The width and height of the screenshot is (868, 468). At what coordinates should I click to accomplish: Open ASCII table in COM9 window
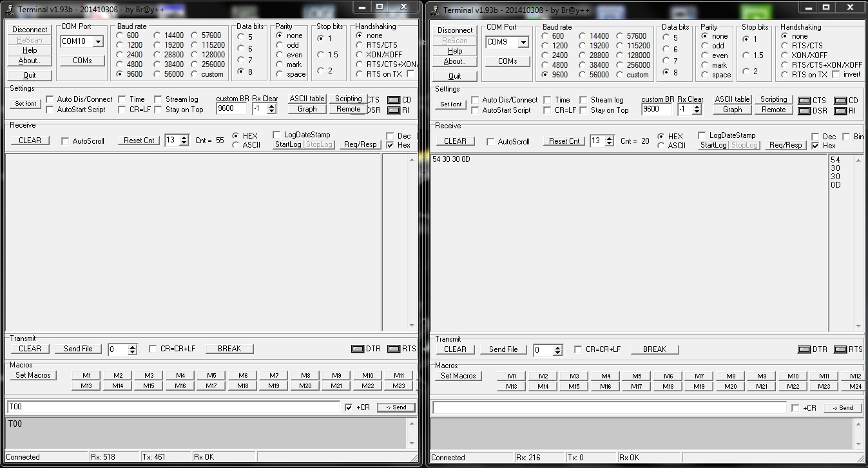click(733, 99)
